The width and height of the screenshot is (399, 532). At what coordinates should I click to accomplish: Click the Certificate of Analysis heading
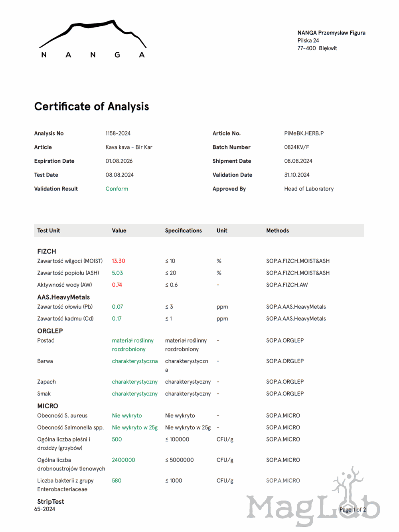(x=91, y=106)
